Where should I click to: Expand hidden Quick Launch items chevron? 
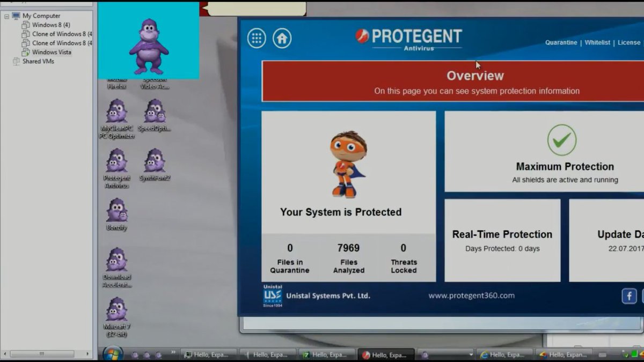[x=173, y=353]
